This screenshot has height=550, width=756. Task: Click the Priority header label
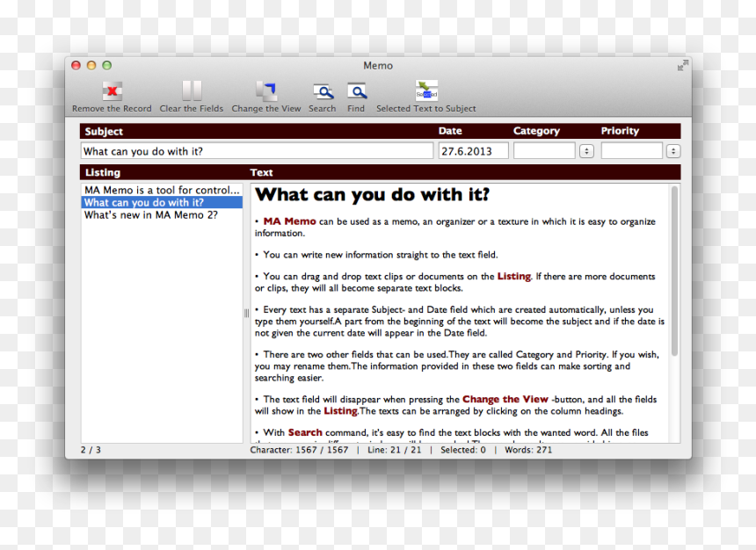620,131
